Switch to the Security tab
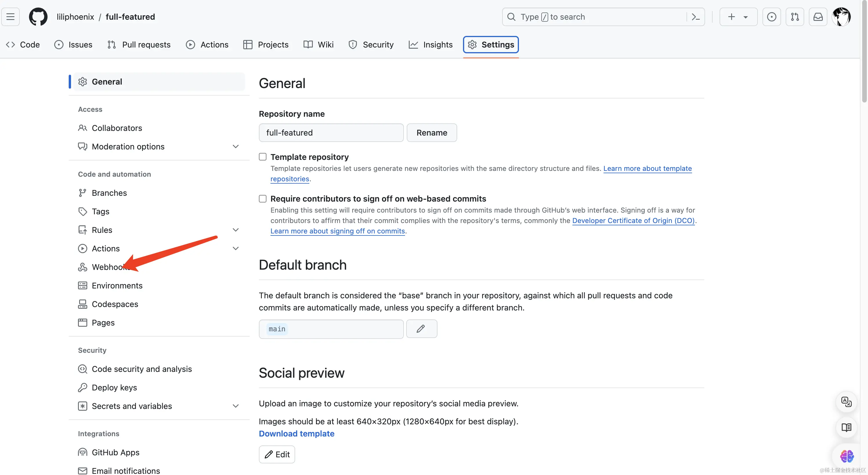The height and width of the screenshot is (475, 868). point(371,44)
